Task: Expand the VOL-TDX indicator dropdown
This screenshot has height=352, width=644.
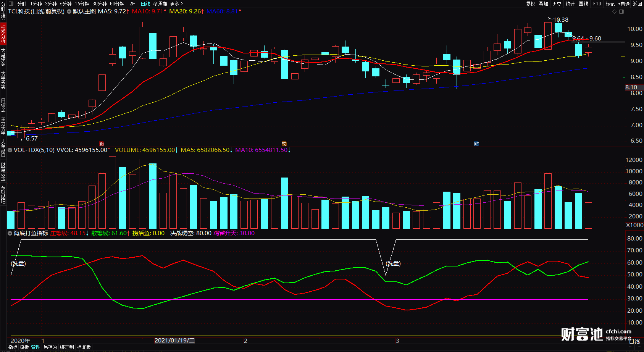Action: click(10, 150)
